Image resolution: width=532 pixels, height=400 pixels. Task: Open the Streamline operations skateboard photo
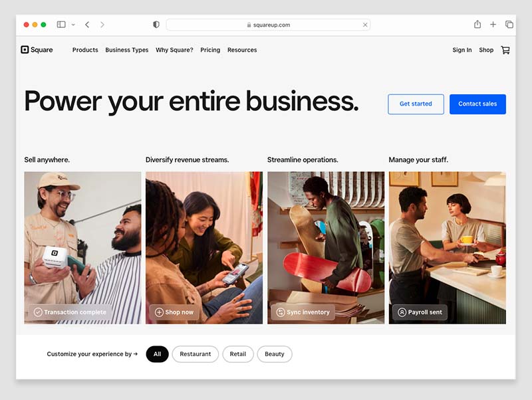(326, 248)
